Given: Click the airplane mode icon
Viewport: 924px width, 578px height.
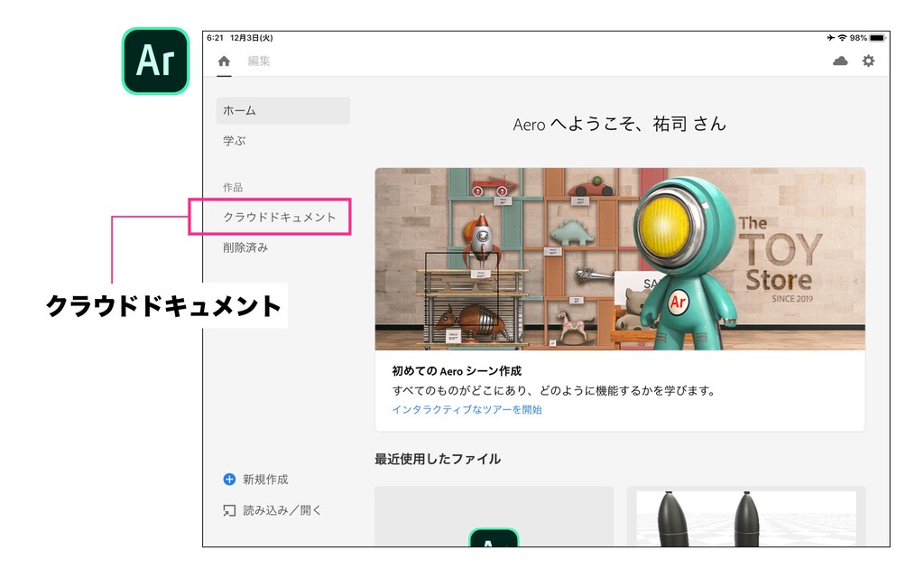Looking at the screenshot, I should (x=830, y=38).
